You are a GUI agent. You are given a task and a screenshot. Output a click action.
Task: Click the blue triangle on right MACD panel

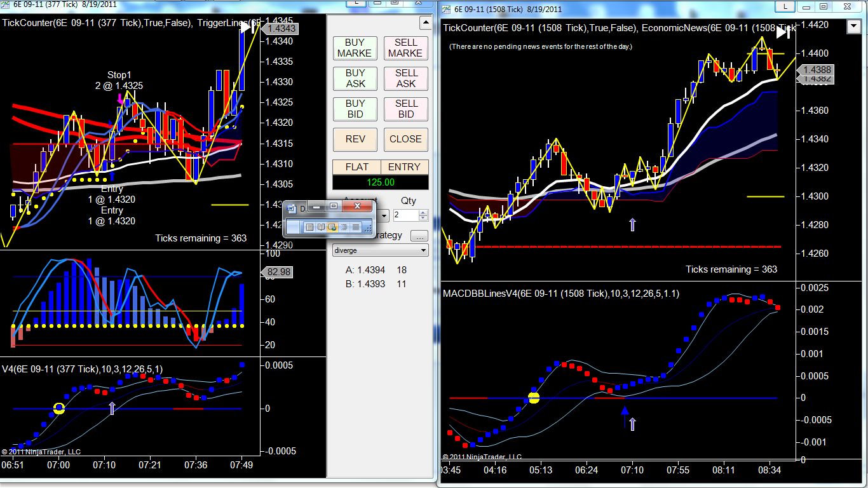point(625,411)
